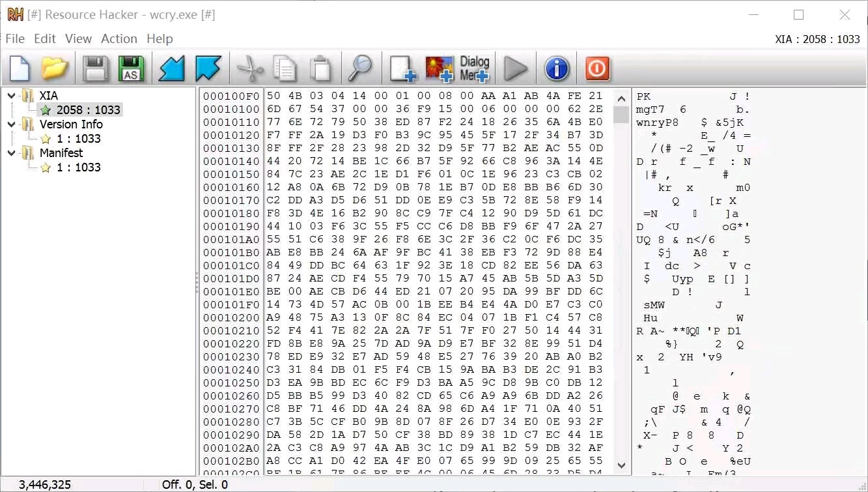The image size is (868, 492).
Task: Click the New blank script icon
Action: coord(20,68)
